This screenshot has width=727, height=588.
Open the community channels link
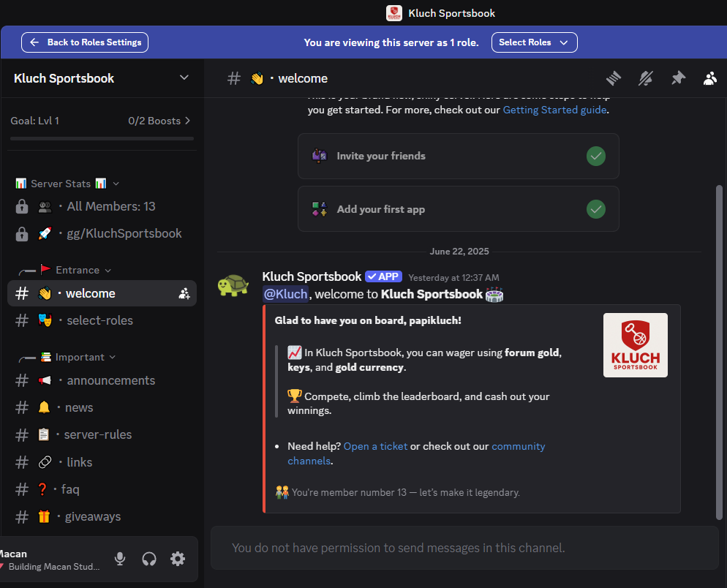click(416, 453)
